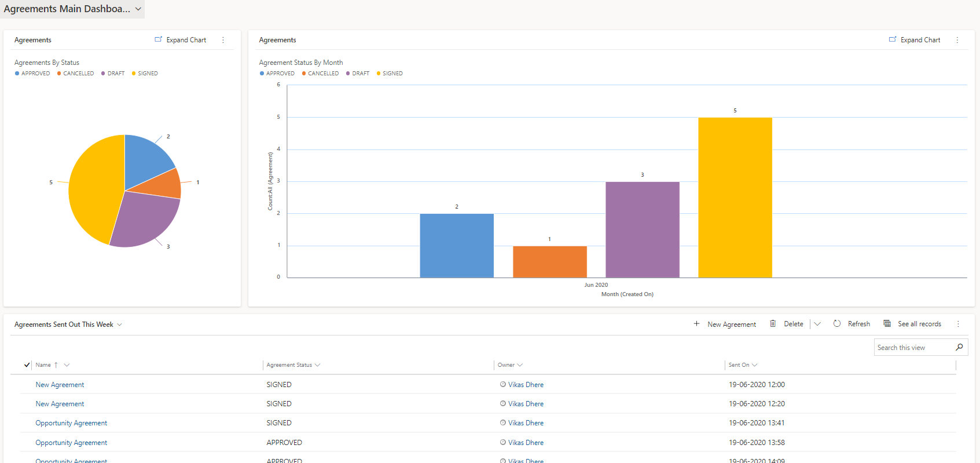Viewport: 980px width, 463px height.
Task: Refresh the agreements list
Action: (x=851, y=324)
